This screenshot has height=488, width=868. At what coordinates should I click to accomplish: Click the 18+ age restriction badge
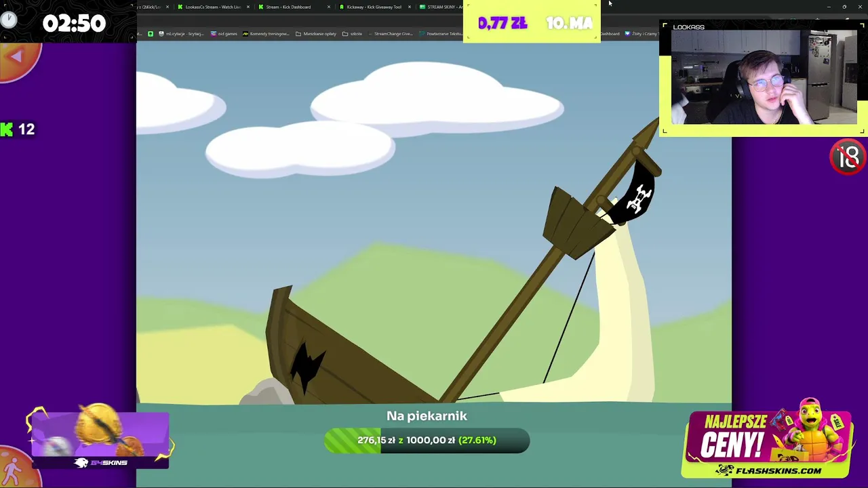tap(848, 157)
